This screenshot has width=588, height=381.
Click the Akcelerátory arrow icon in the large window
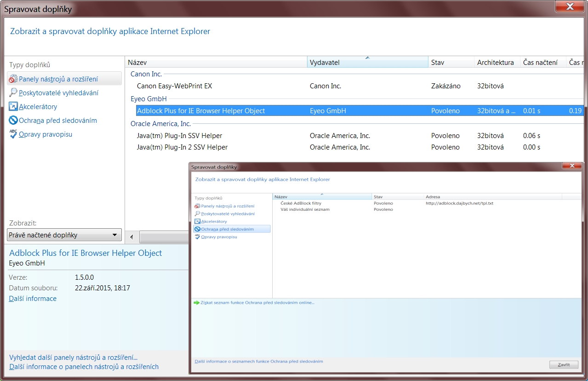click(x=13, y=107)
